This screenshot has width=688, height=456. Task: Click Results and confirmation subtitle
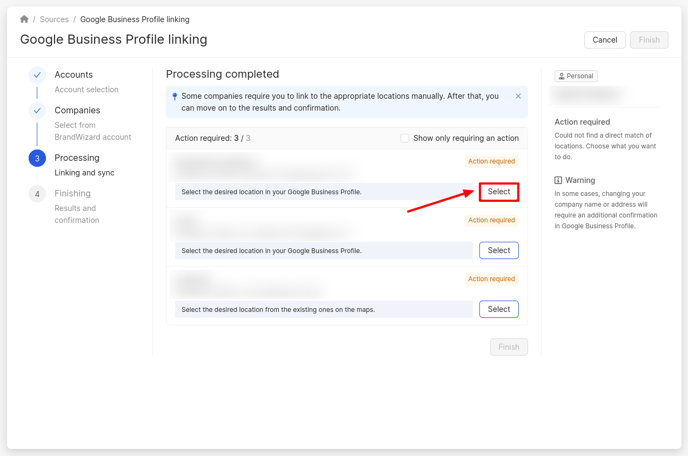click(77, 214)
